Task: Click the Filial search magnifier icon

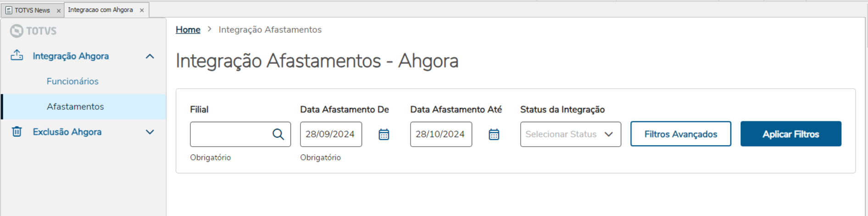Action: click(x=278, y=134)
